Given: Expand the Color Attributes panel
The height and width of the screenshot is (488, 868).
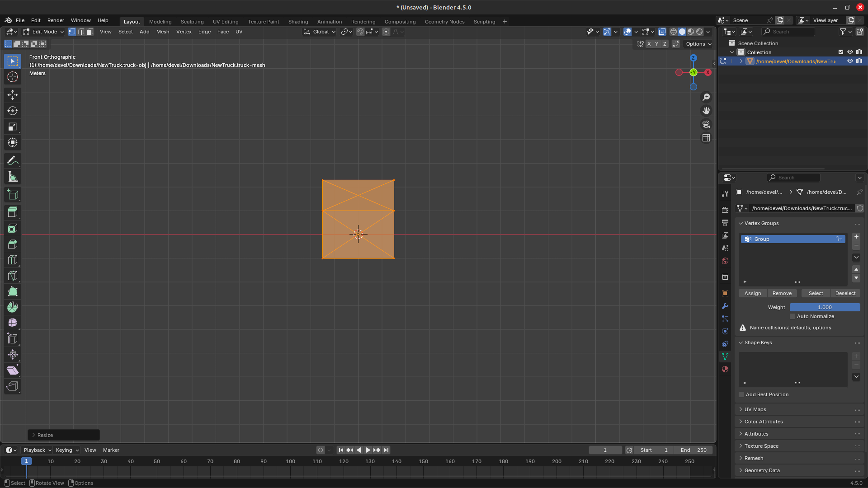Looking at the screenshot, I should [799, 422].
